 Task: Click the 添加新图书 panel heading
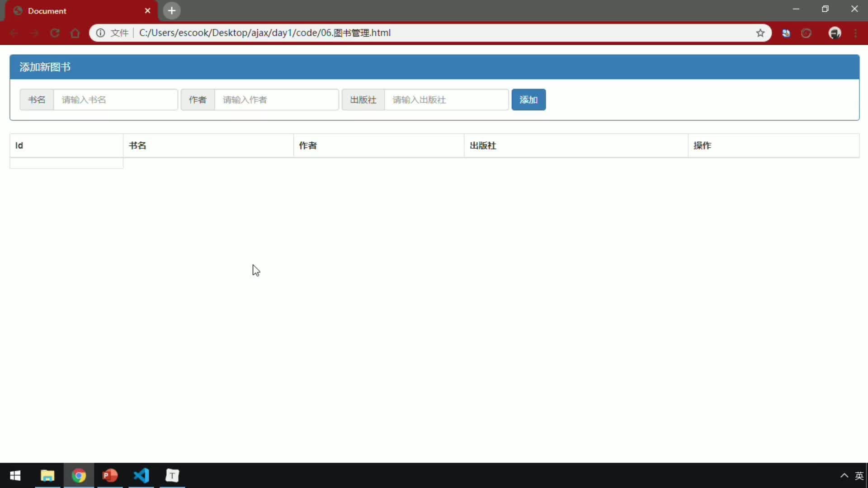point(45,67)
